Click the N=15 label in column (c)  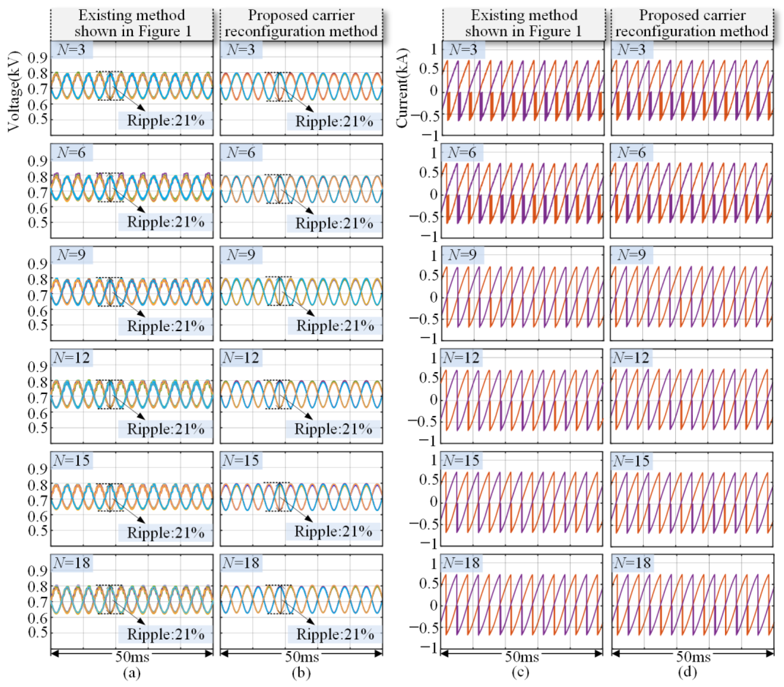pyautogui.click(x=461, y=460)
